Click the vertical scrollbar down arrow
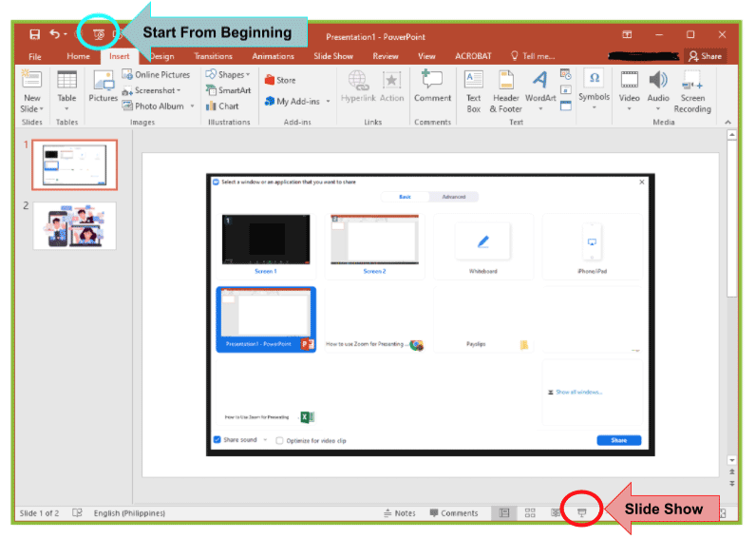756x539 pixels. click(x=732, y=460)
